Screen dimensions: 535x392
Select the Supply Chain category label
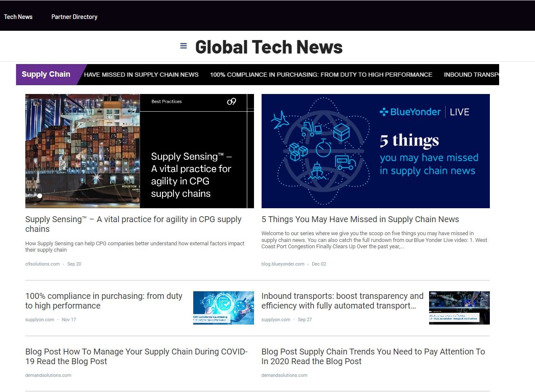46,74
